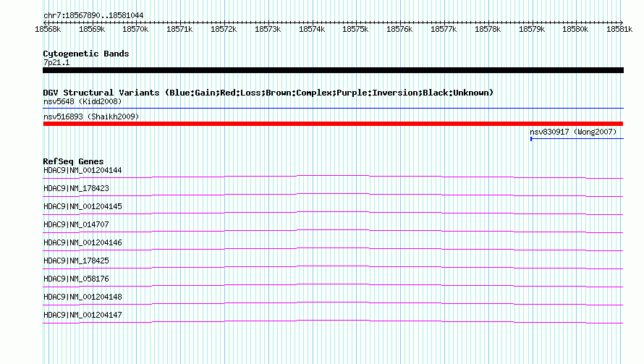
Task: Click the DGV Structural Variants track title
Action: click(268, 93)
